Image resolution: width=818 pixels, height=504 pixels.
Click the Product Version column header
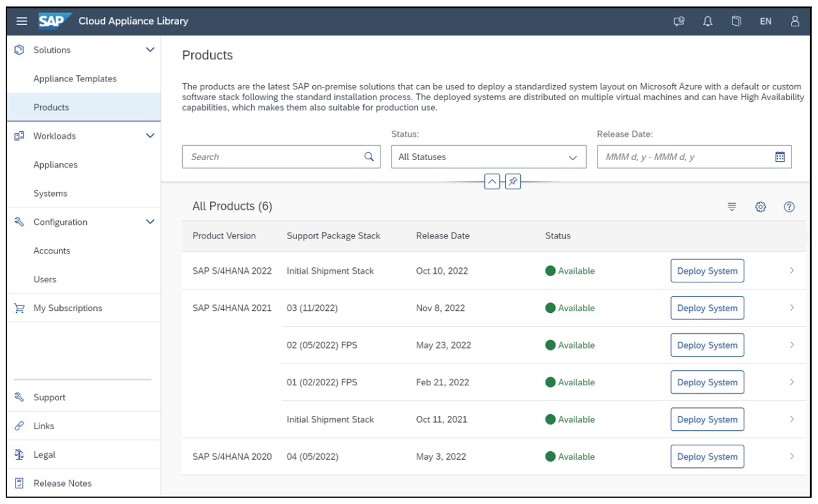tap(224, 236)
